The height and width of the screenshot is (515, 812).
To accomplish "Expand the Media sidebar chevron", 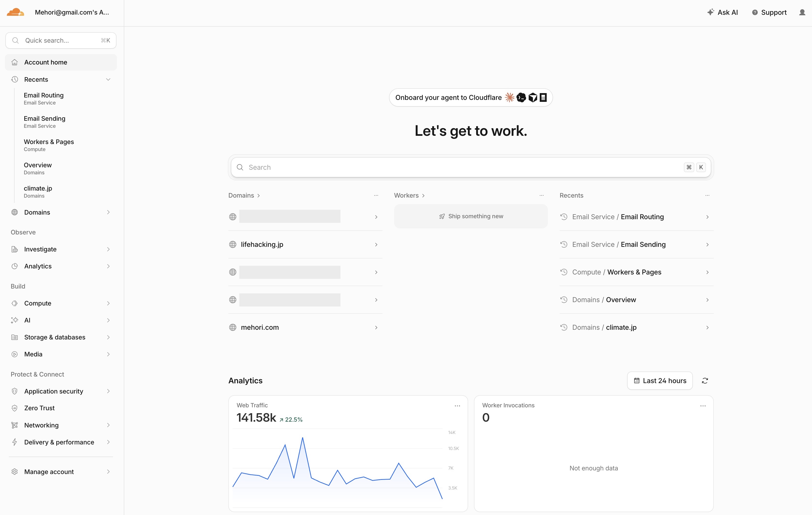I will coord(108,354).
